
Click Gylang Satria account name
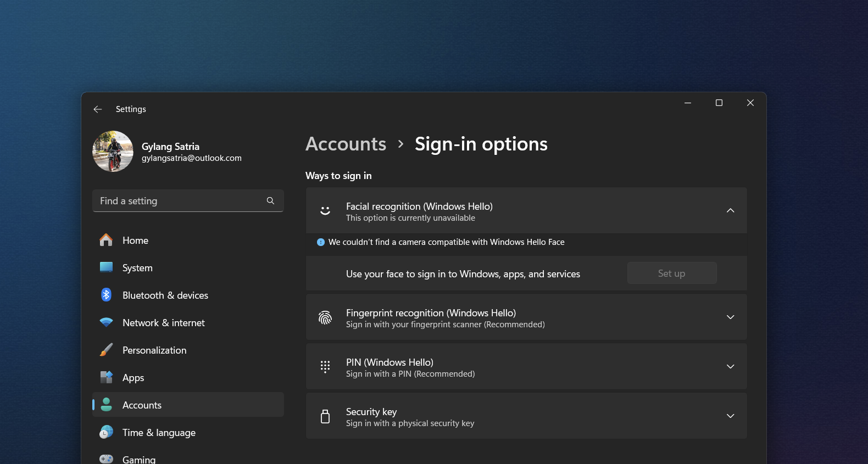click(x=170, y=147)
